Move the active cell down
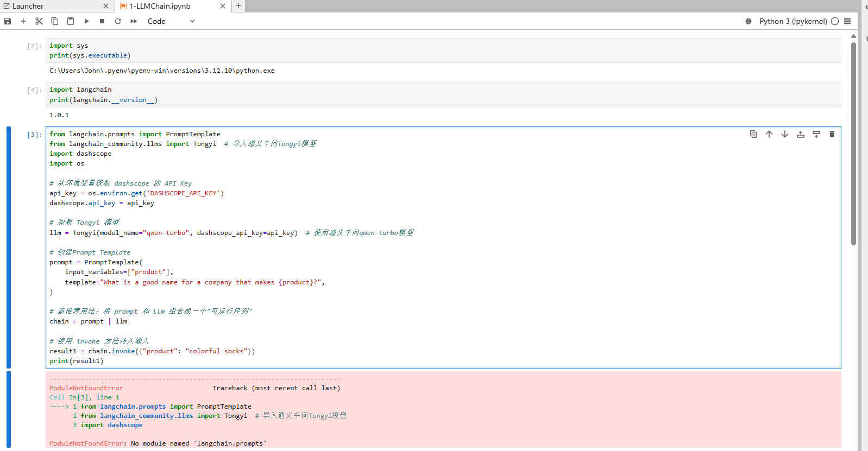Viewport: 868px width, 451px height. point(785,134)
